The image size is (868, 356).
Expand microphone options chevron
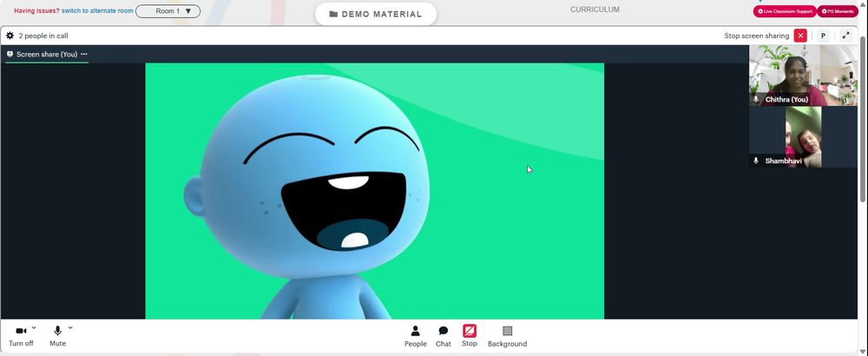pos(70,327)
